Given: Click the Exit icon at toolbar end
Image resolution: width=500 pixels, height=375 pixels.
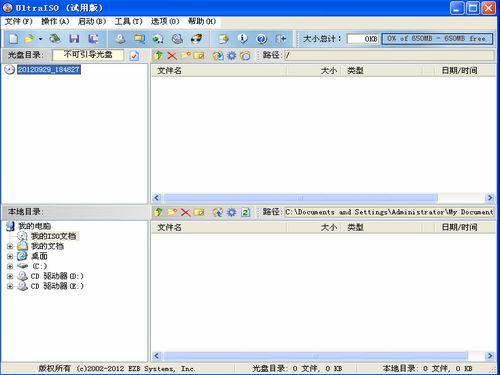Looking at the screenshot, I should (281, 39).
